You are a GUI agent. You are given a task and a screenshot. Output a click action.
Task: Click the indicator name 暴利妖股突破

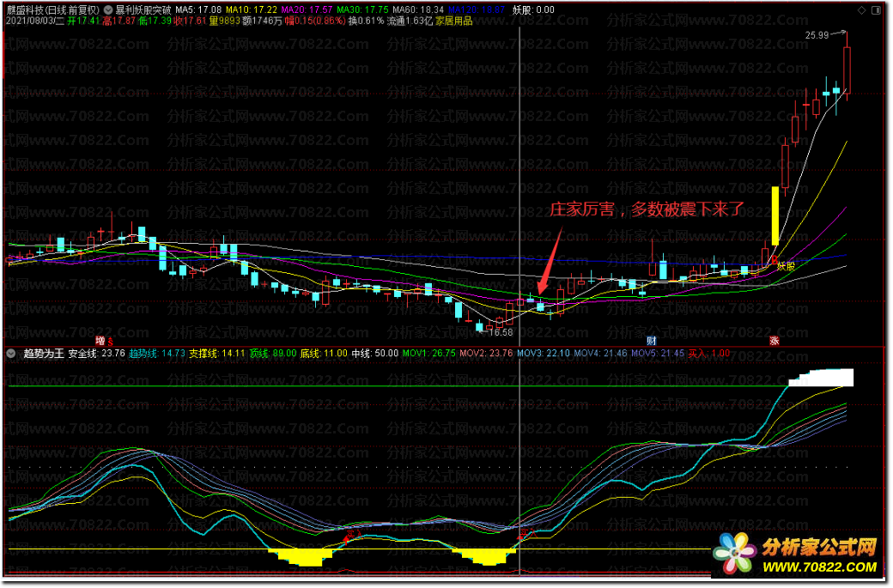click(x=143, y=9)
